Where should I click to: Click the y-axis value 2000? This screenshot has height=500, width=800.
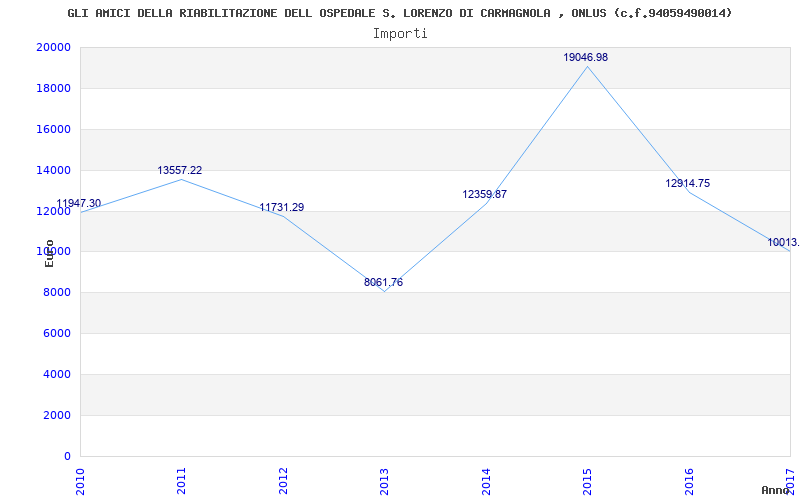point(57,415)
